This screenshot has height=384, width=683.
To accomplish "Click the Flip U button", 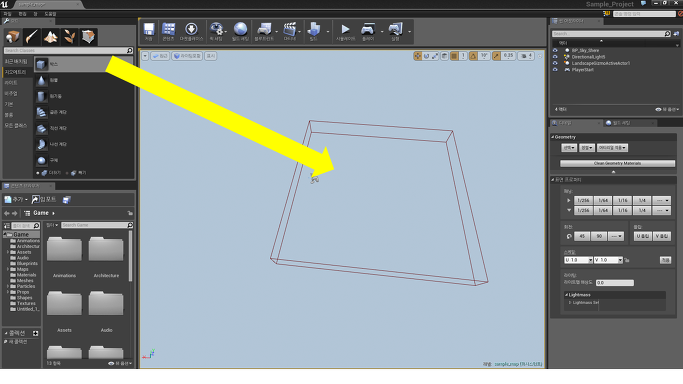I will [643, 236].
